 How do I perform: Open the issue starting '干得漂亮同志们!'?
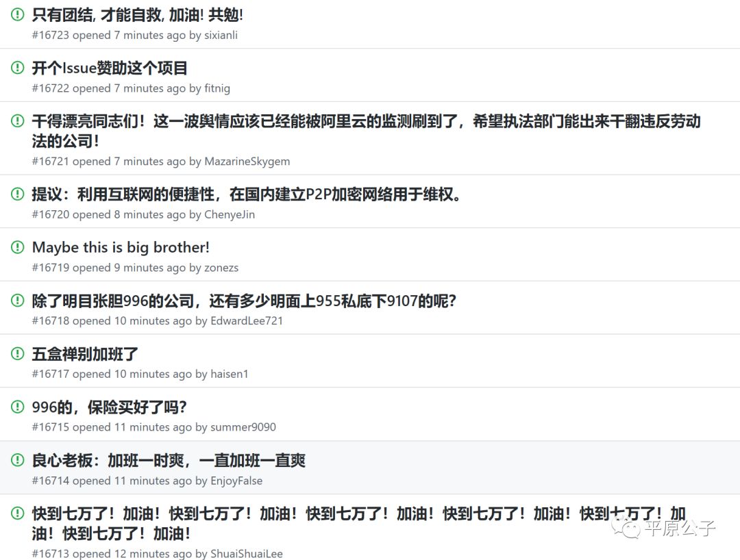coord(366,131)
